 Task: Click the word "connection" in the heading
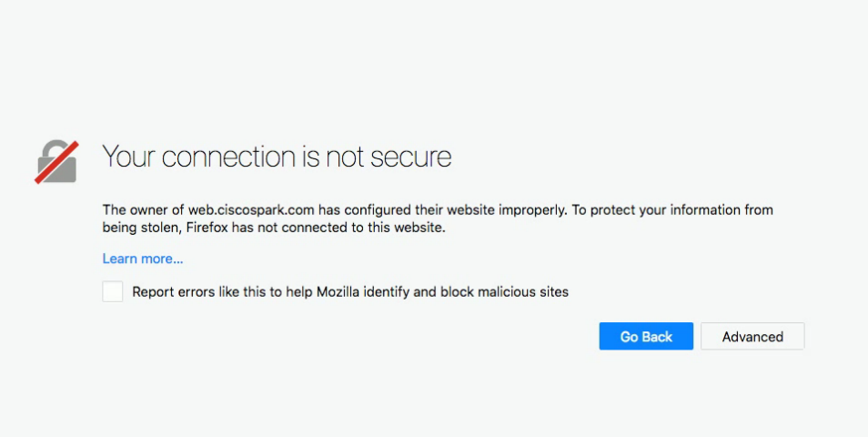(x=227, y=157)
